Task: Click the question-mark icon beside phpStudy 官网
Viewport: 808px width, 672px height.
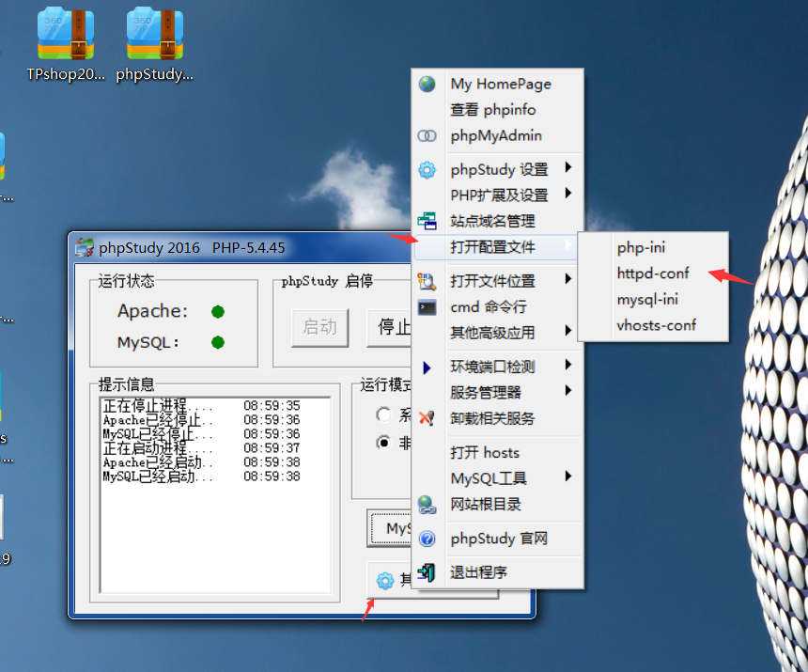Action: pos(427,539)
